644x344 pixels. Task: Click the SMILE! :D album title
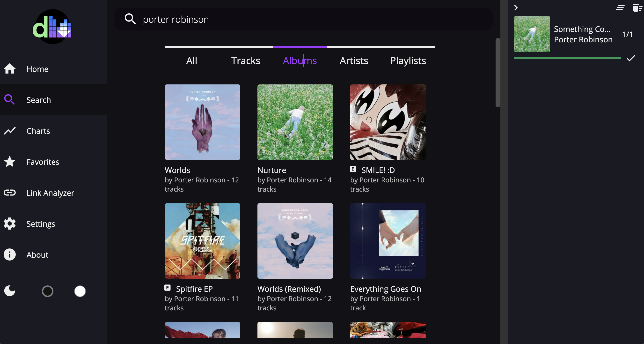click(x=378, y=170)
